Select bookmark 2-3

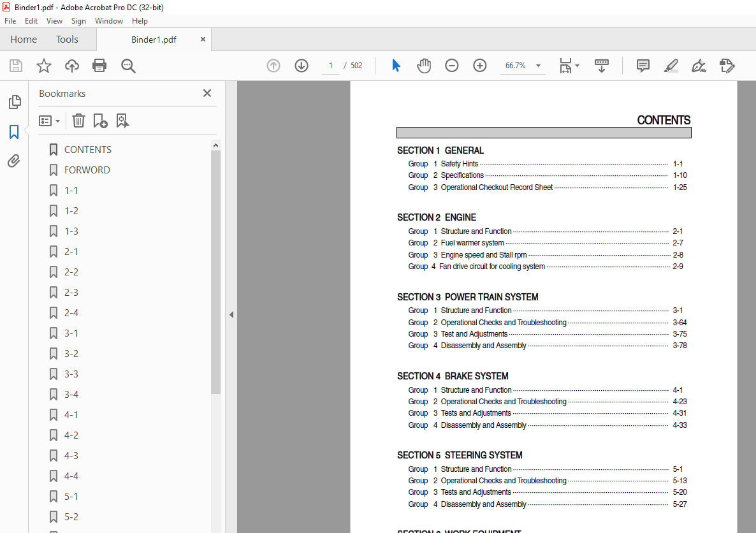71,292
